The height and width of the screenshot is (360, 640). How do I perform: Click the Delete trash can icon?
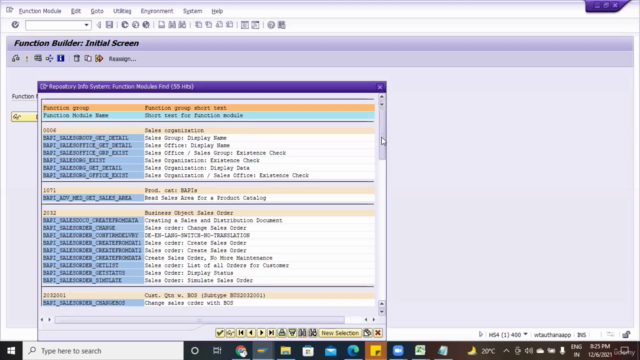click(x=77, y=59)
